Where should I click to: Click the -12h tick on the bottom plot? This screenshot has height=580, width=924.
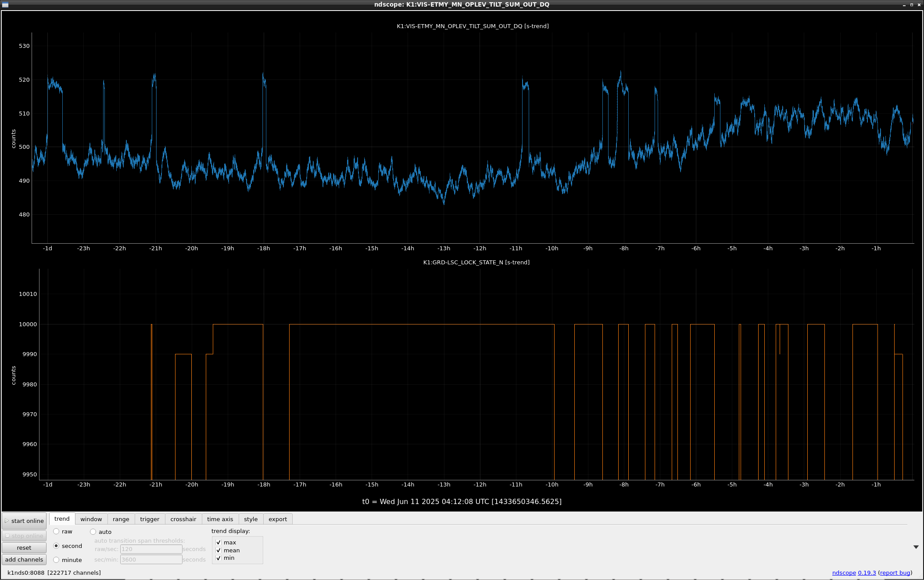point(480,485)
